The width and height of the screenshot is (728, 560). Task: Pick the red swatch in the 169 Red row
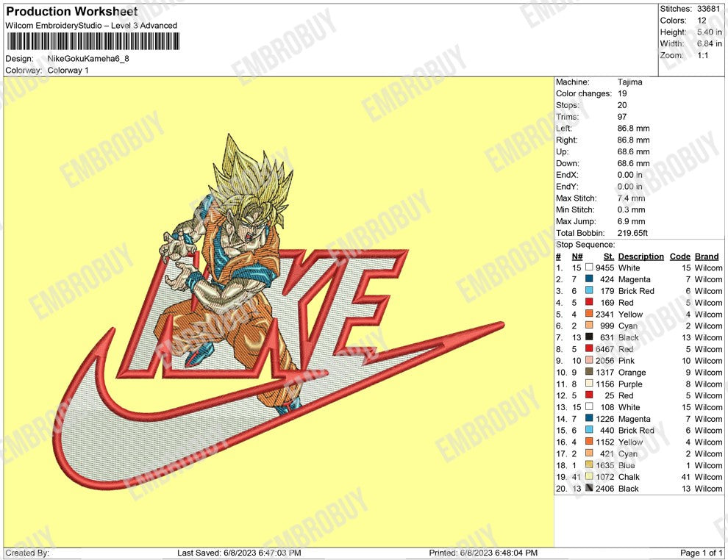click(x=589, y=302)
